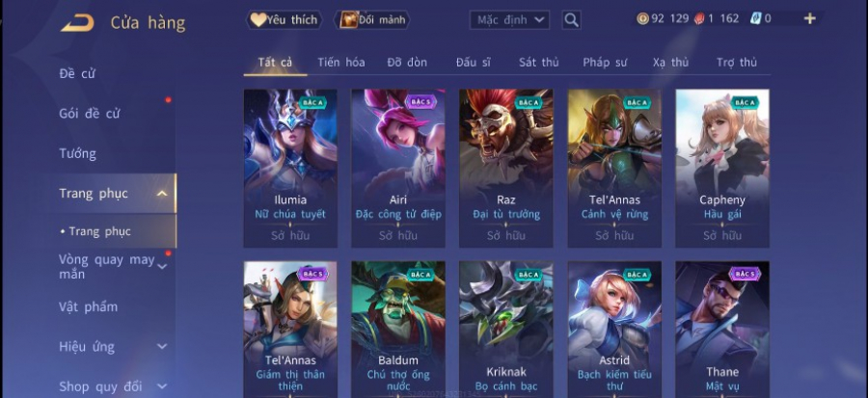Click the red ruby currency icon

(699, 19)
